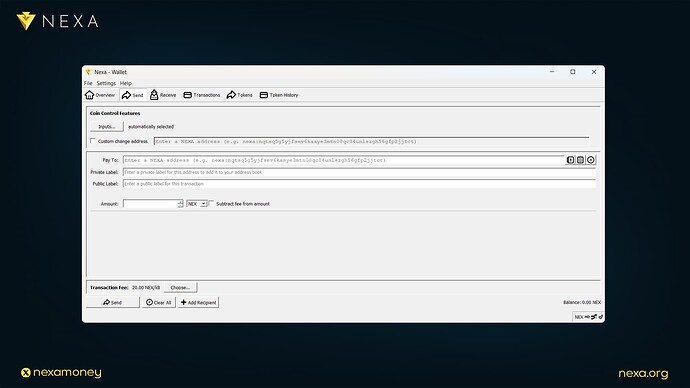This screenshot has height=388, width=690.
Task: Open the Token History tab
Action: coord(279,95)
